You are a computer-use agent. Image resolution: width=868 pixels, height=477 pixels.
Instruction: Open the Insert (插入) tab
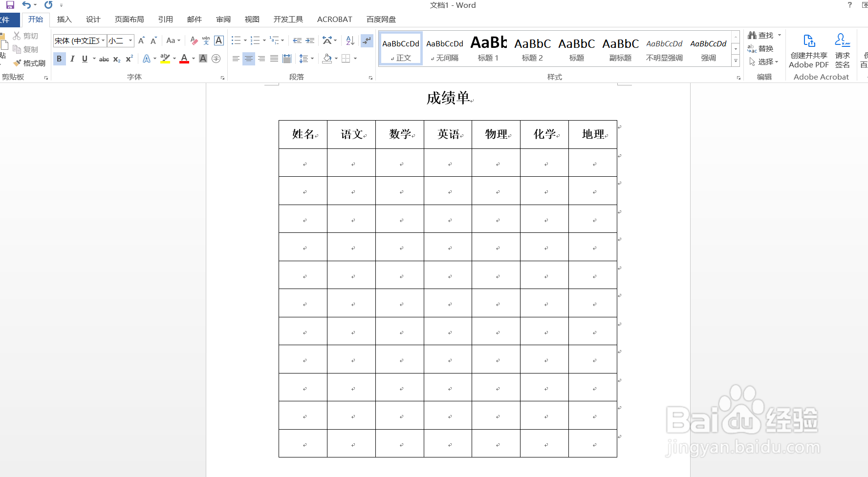(x=64, y=20)
